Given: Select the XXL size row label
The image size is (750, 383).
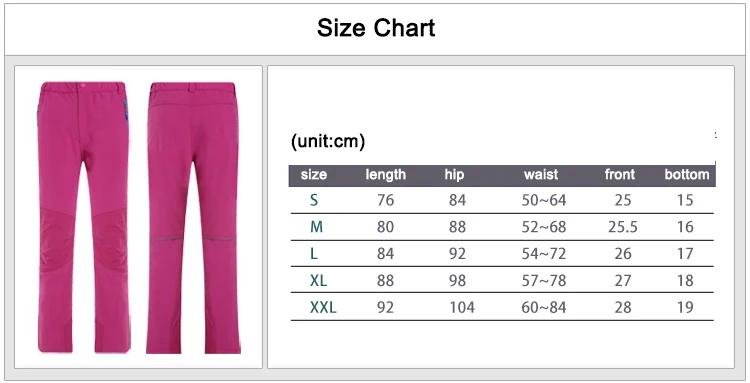Looking at the screenshot, I should click(323, 307).
